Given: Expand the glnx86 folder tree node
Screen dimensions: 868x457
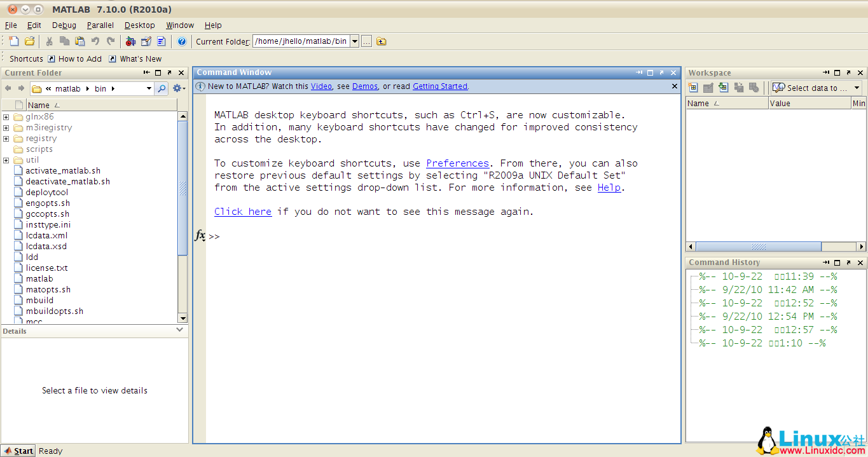Looking at the screenshot, I should pos(6,117).
